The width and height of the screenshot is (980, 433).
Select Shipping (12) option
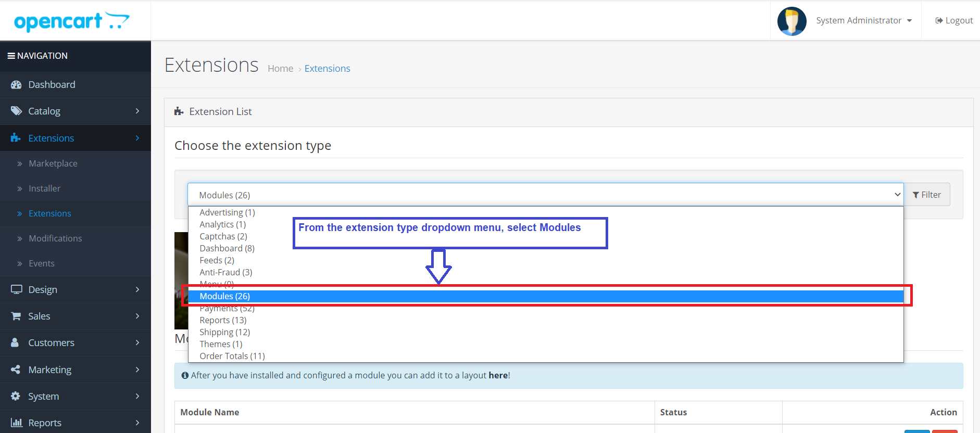(x=546, y=332)
